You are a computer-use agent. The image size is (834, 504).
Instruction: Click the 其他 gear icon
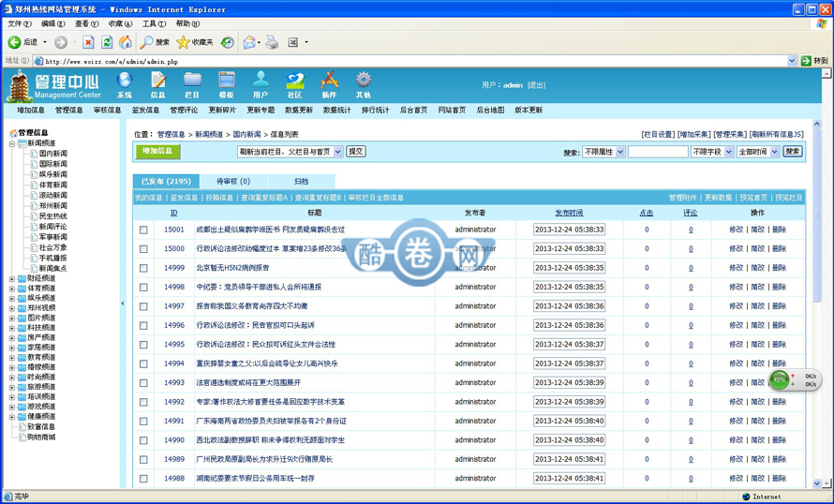363,81
